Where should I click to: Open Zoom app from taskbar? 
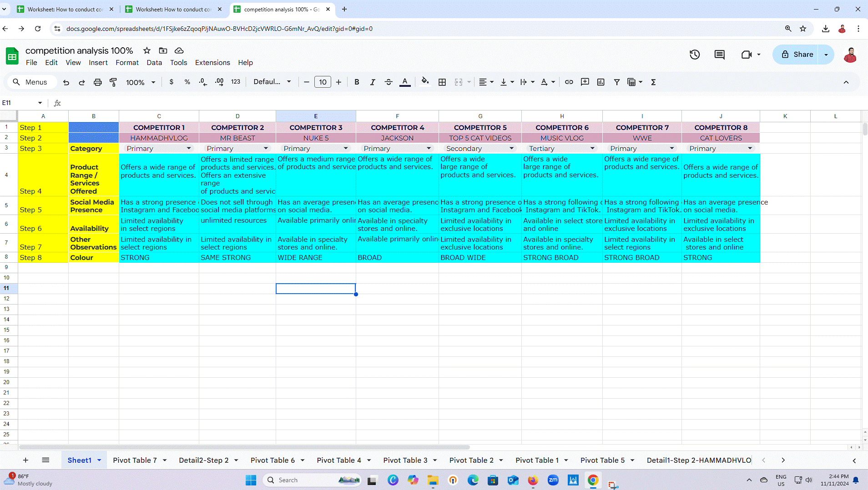click(553, 480)
